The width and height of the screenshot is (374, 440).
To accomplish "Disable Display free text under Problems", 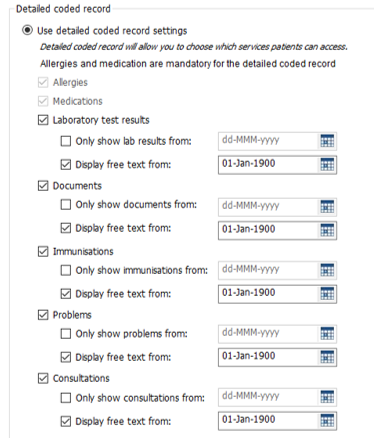I will (66, 357).
